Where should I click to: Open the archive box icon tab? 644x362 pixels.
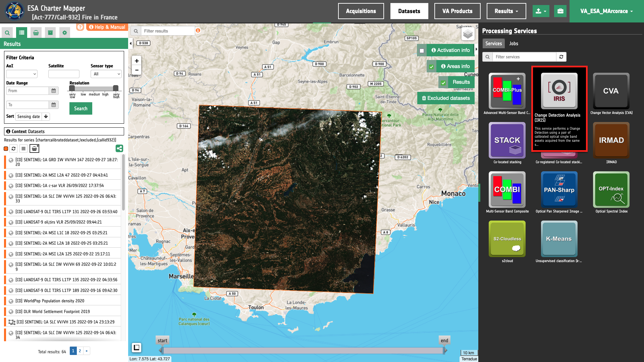50,33
